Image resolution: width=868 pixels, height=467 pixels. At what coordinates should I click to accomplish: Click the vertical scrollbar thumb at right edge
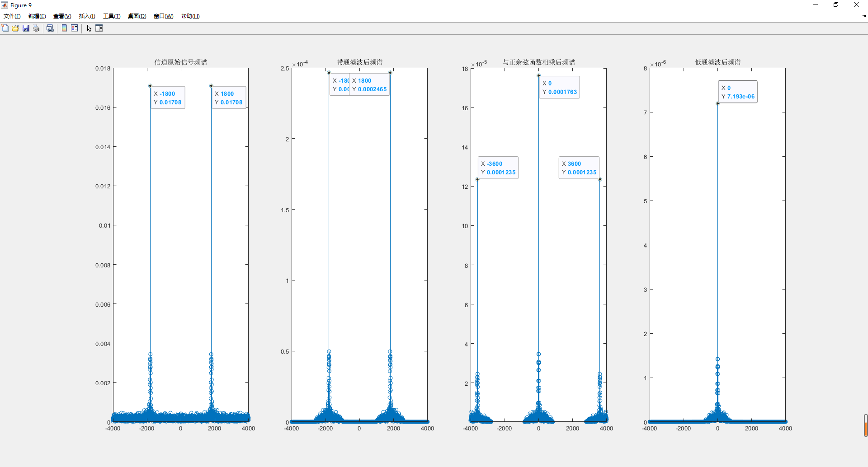[x=866, y=425]
